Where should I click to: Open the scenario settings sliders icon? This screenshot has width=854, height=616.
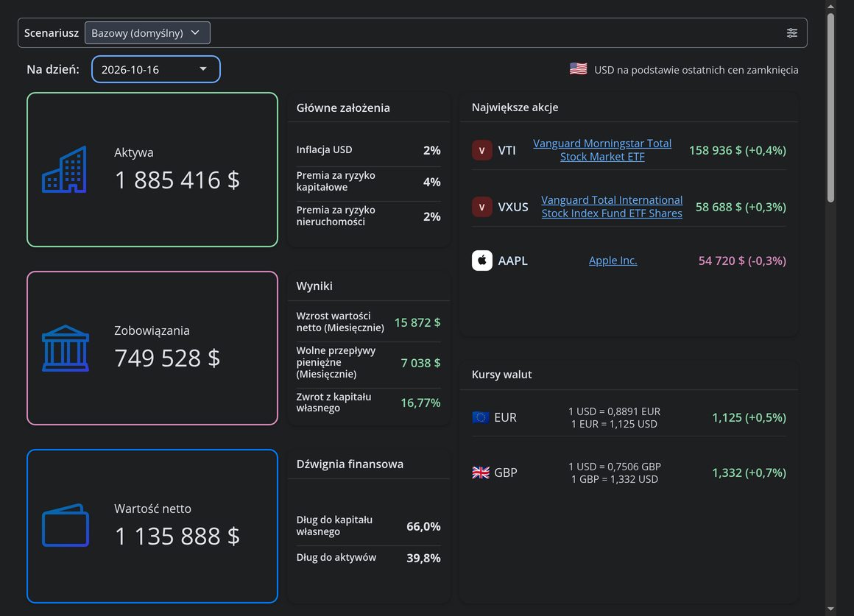tap(792, 32)
